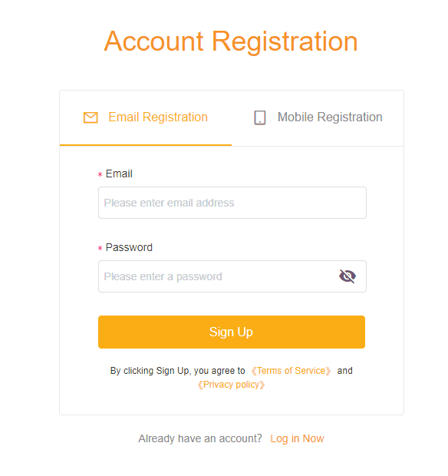The width and height of the screenshot is (448, 476).
Task: Click the envelope icon for Email Registration
Action: 91,117
